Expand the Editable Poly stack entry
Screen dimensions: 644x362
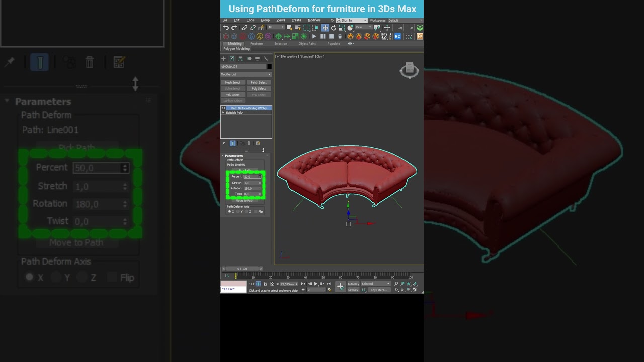pyautogui.click(x=223, y=112)
